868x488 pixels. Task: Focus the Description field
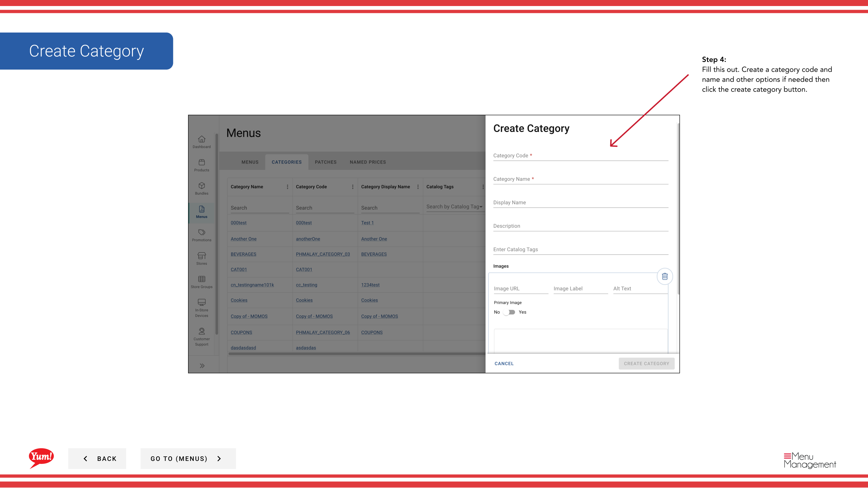(580, 226)
